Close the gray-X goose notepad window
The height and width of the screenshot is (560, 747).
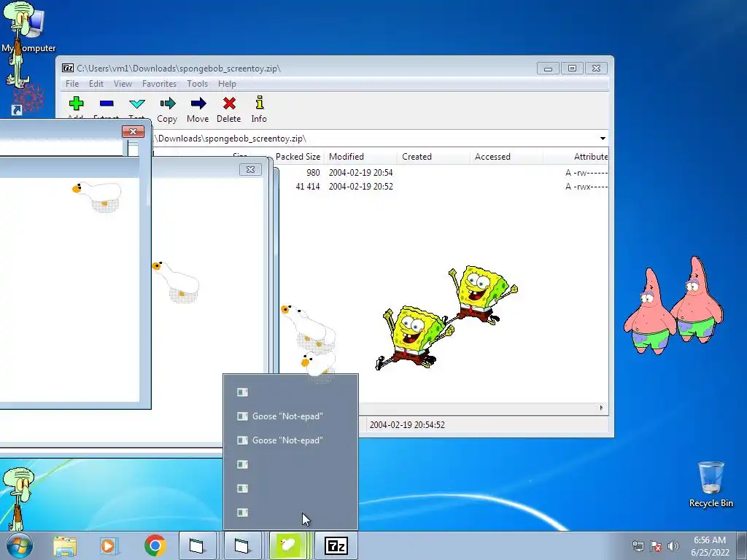click(251, 169)
